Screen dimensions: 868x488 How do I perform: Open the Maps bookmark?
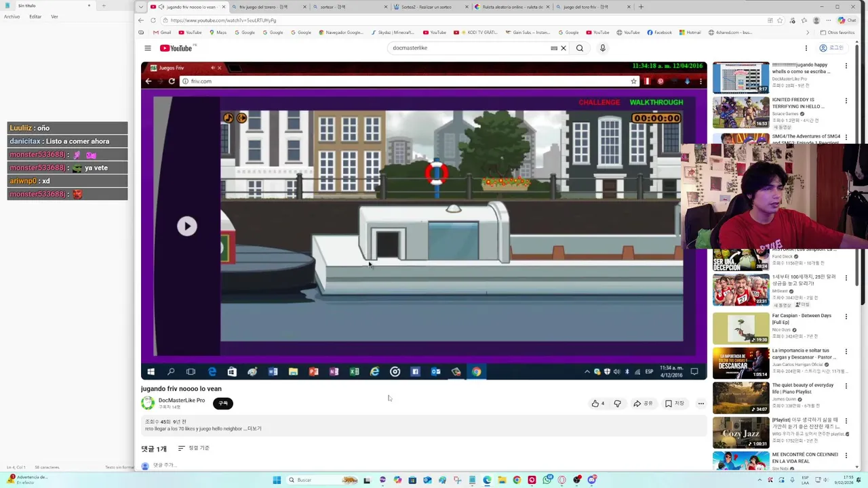click(218, 33)
